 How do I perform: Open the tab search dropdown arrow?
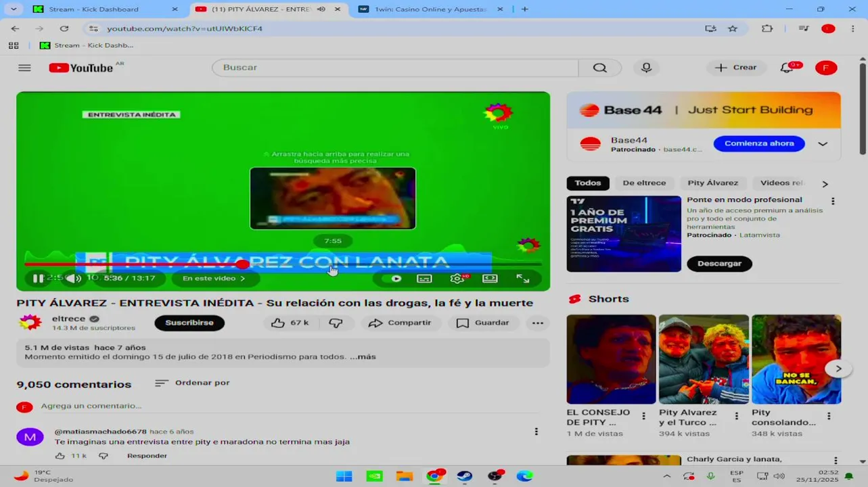[x=14, y=9]
